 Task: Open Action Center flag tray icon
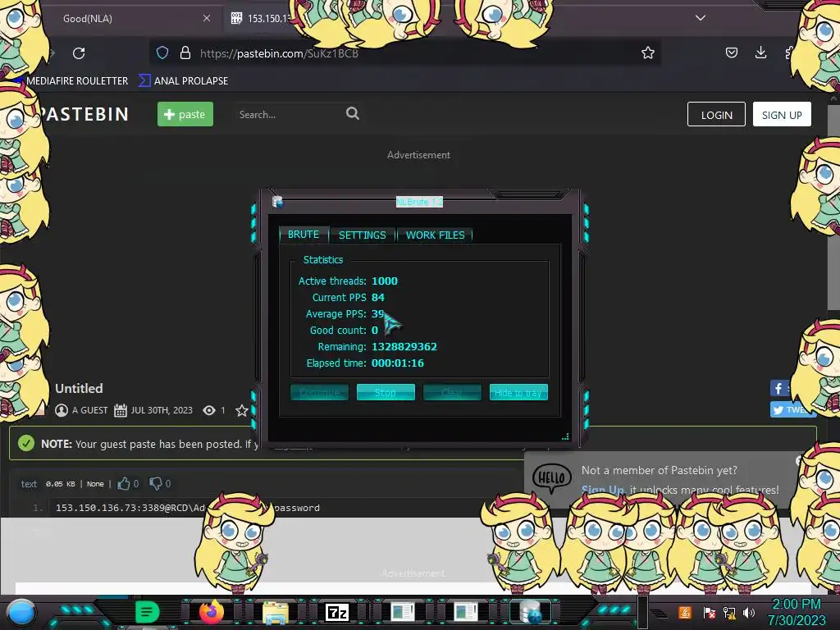(709, 612)
